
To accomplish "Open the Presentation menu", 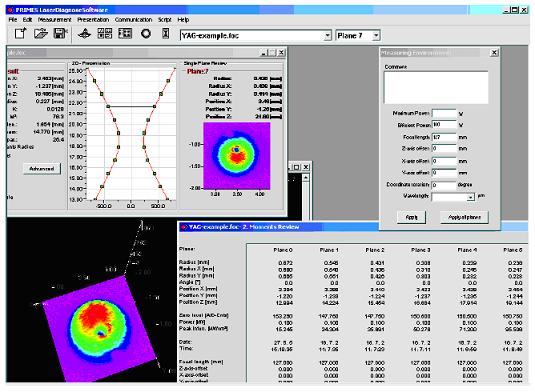I will (93, 20).
